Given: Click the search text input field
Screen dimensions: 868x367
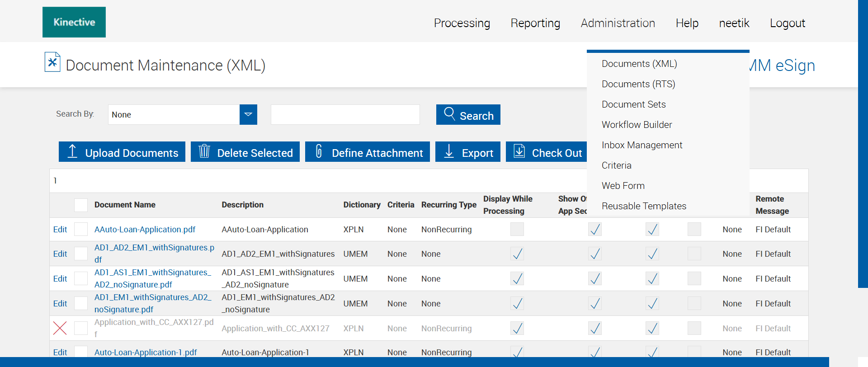Looking at the screenshot, I should [x=345, y=115].
